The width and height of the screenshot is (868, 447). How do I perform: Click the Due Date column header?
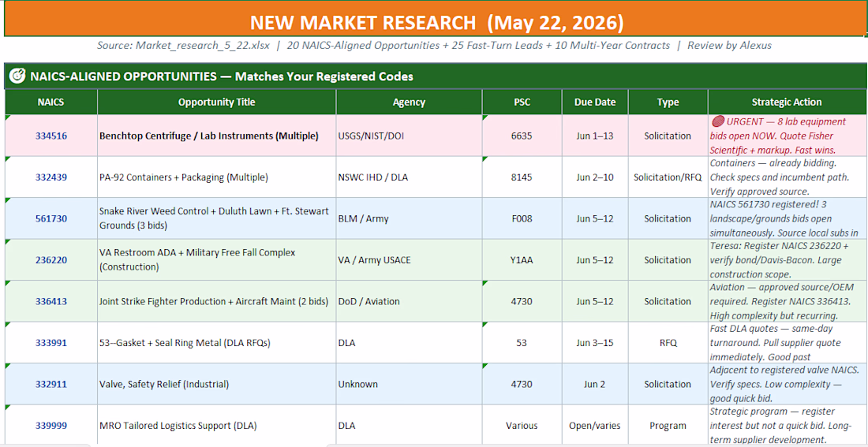coord(595,102)
